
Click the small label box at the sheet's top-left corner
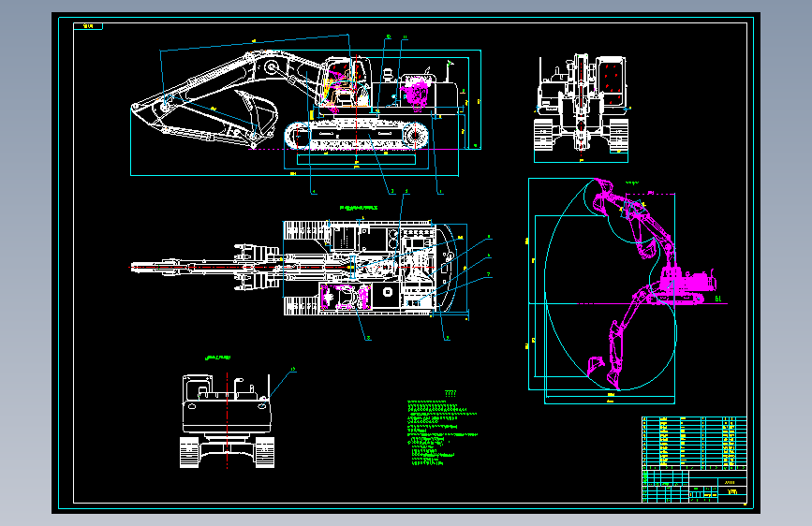(88, 26)
